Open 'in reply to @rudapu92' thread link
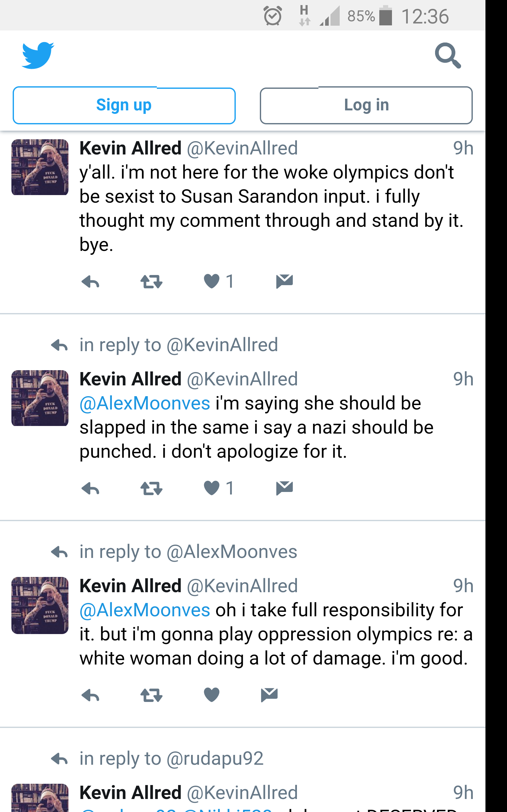This screenshot has height=812, width=507. (x=171, y=759)
